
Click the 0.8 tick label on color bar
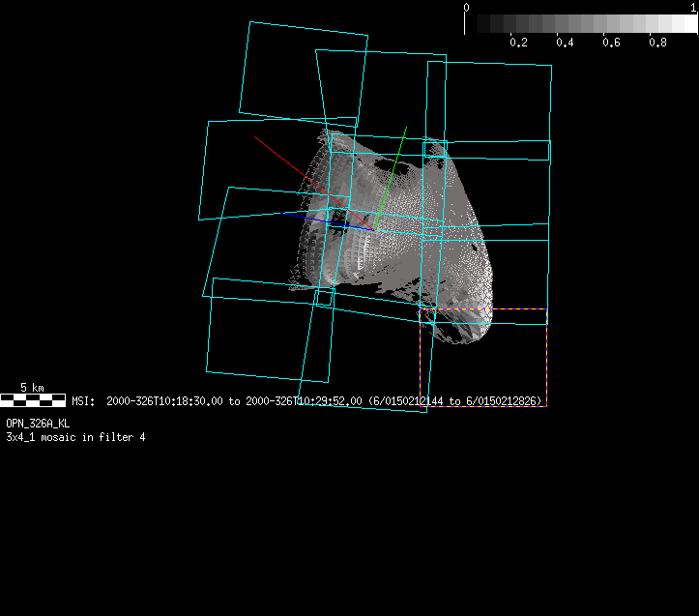click(657, 43)
